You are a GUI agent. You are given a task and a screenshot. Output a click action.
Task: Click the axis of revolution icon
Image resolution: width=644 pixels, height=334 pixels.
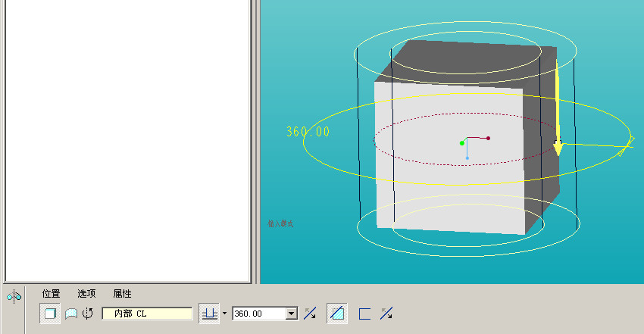[x=87, y=314]
